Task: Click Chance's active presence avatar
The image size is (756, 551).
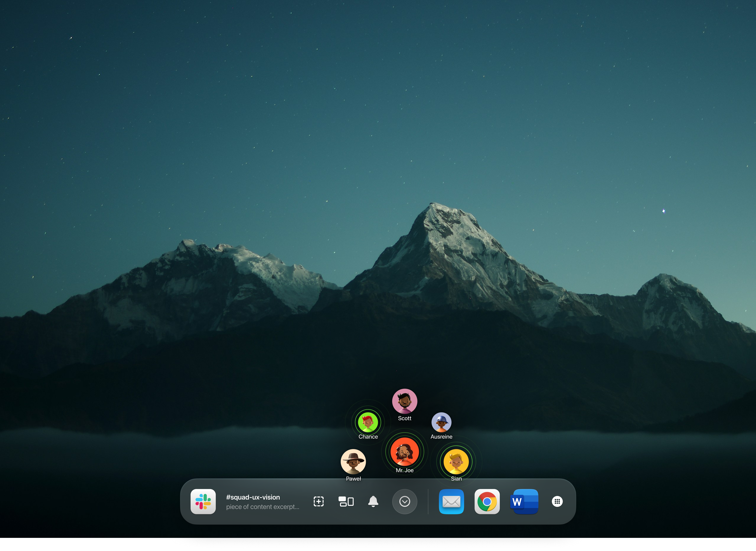Action: (x=368, y=423)
